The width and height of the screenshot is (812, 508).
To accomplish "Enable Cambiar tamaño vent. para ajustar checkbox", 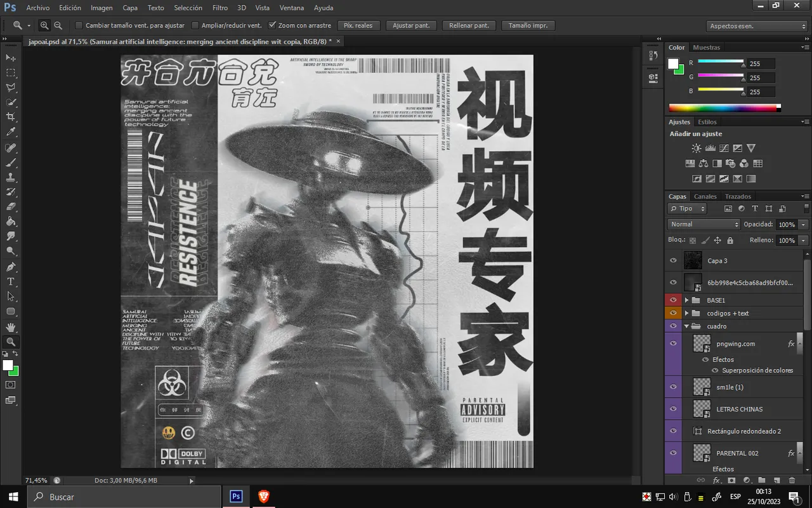I will pyautogui.click(x=79, y=25).
